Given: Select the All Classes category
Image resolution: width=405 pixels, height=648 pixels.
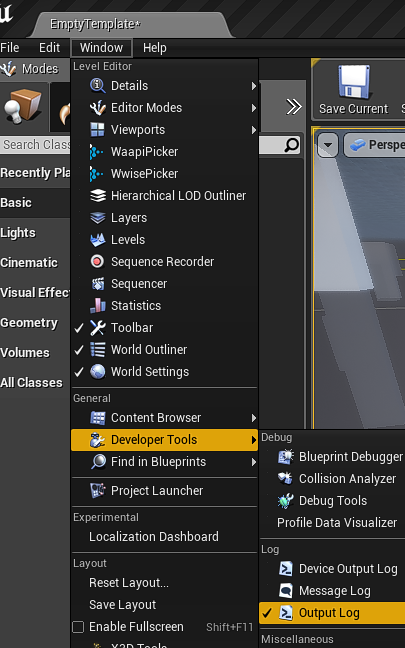Looking at the screenshot, I should 35,383.
